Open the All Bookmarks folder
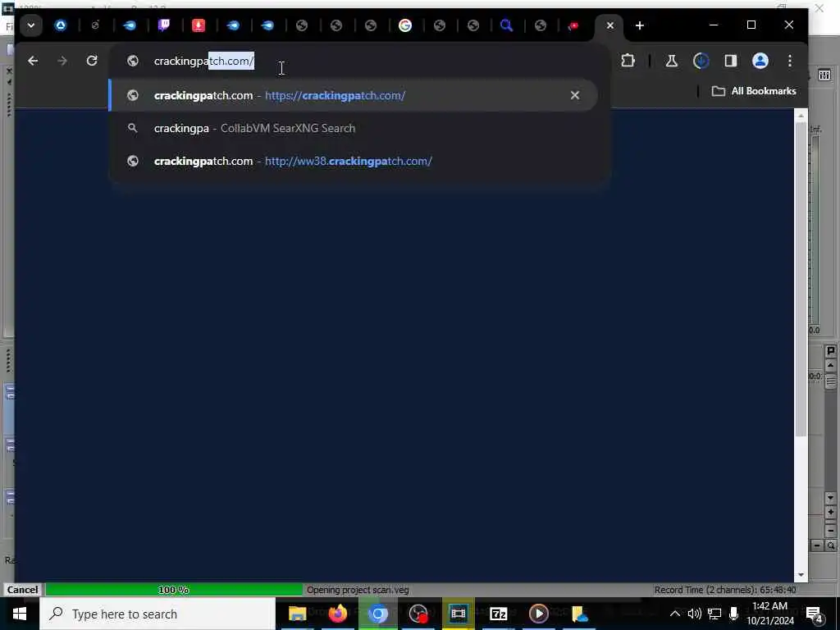The height and width of the screenshot is (630, 840). coord(753,91)
